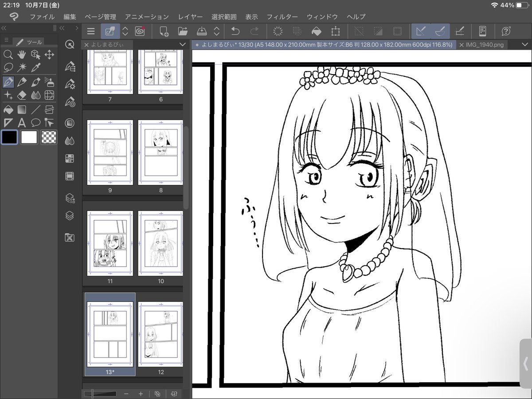Open the 編集 menu
Viewport: 532px width, 399px height.
(70, 17)
